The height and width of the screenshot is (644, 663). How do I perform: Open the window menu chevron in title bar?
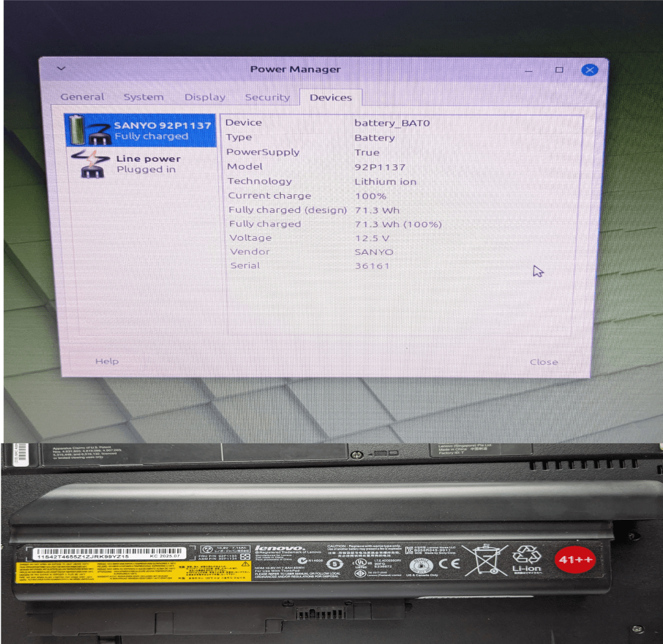(60, 69)
